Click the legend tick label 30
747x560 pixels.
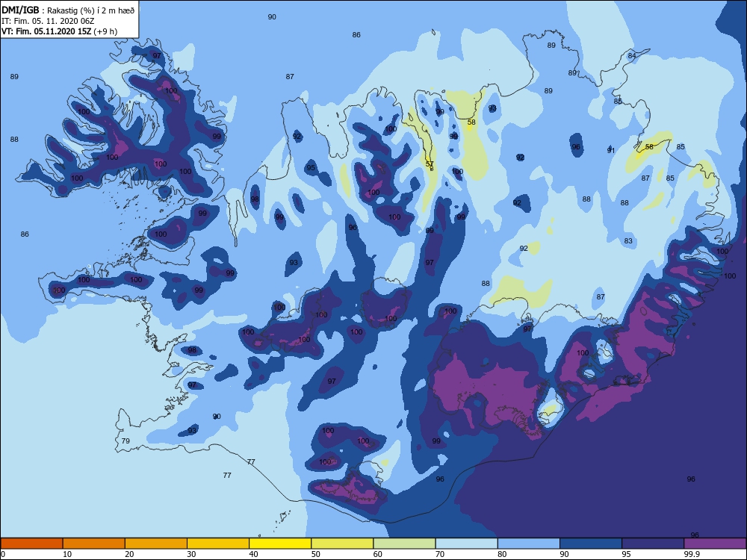[191, 554]
